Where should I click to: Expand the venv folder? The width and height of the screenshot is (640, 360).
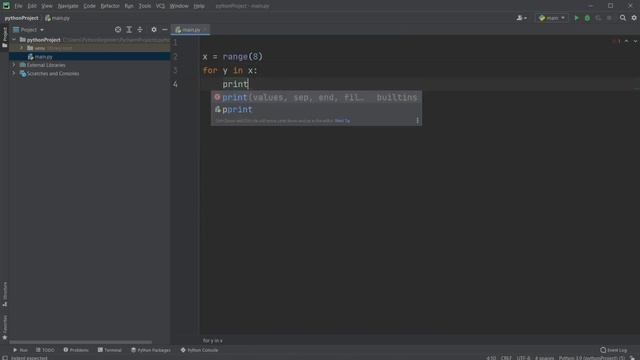(x=22, y=48)
